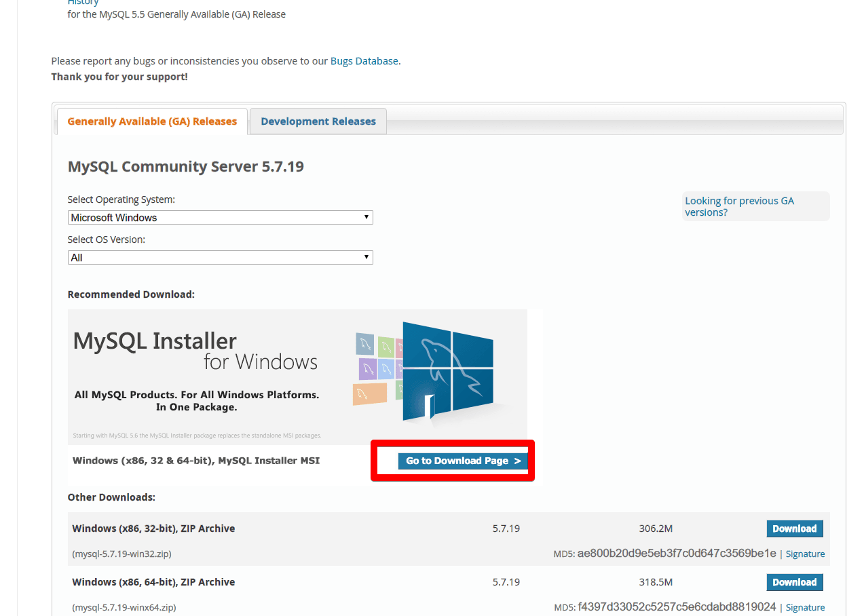The width and height of the screenshot is (864, 616).
Task: Click the orange dolphin tile in the banner
Action: pyautogui.click(x=370, y=393)
